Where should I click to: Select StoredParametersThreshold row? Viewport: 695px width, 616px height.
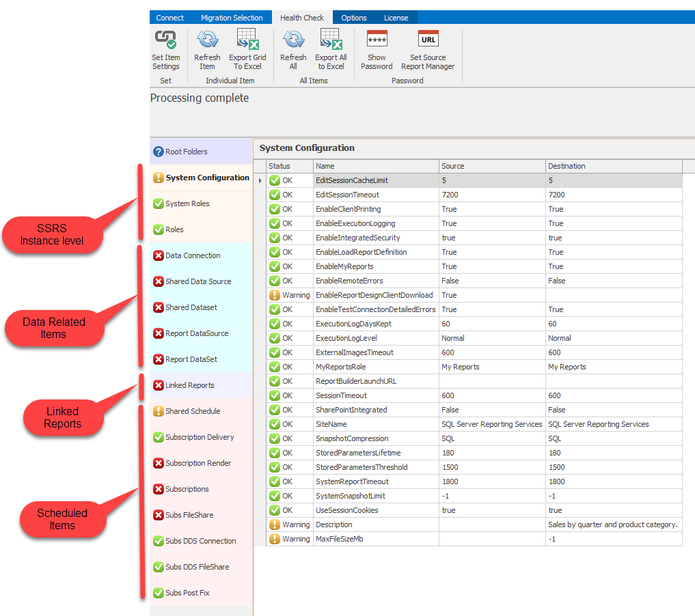point(474,467)
